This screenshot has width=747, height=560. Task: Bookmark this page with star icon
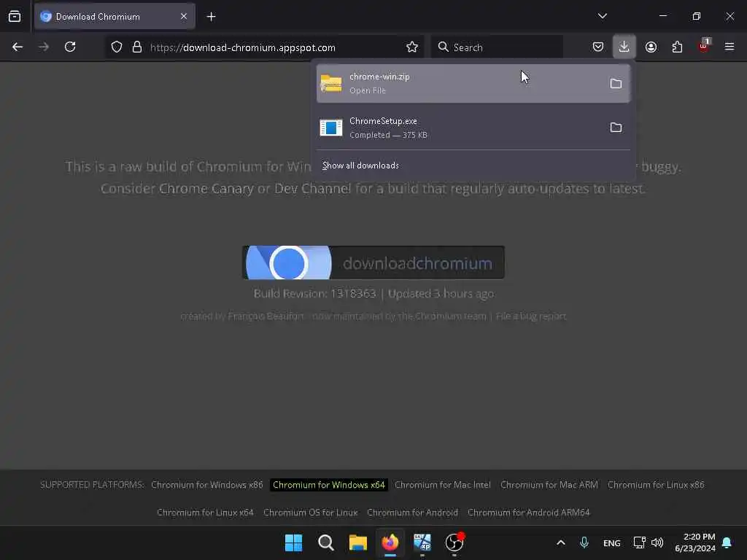tap(412, 47)
